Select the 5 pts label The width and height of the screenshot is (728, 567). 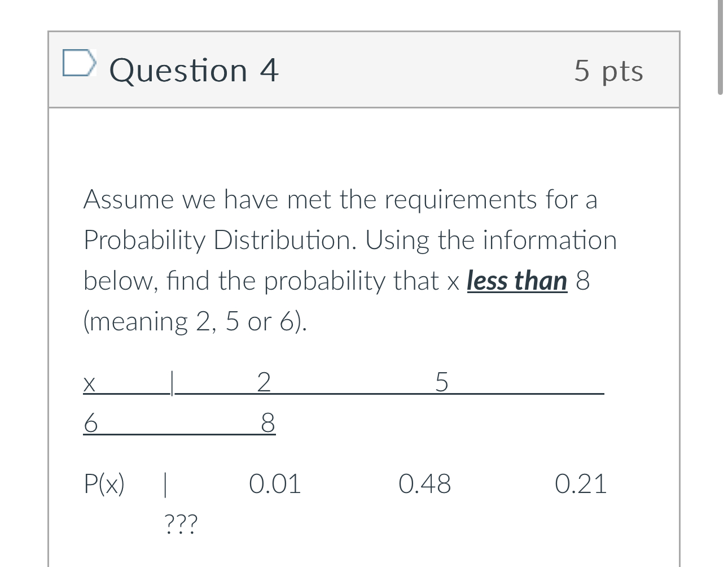[608, 70]
